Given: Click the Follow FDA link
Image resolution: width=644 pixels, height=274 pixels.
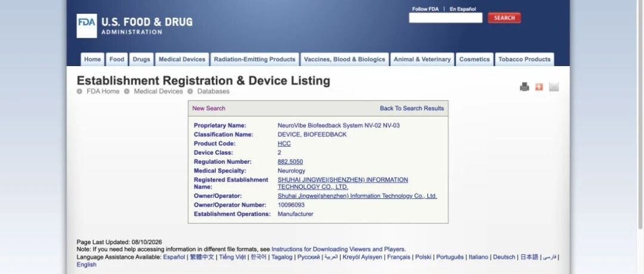Looking at the screenshot, I should [x=425, y=9].
